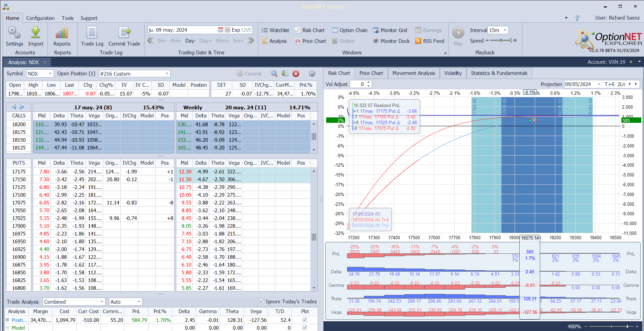
Task: Click the 400% zoom slider handle
Action: point(627,326)
